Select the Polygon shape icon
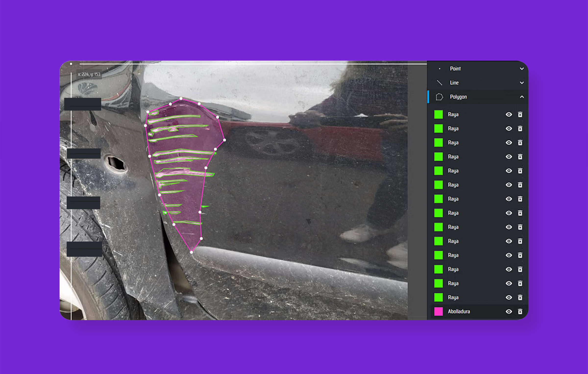 (439, 97)
